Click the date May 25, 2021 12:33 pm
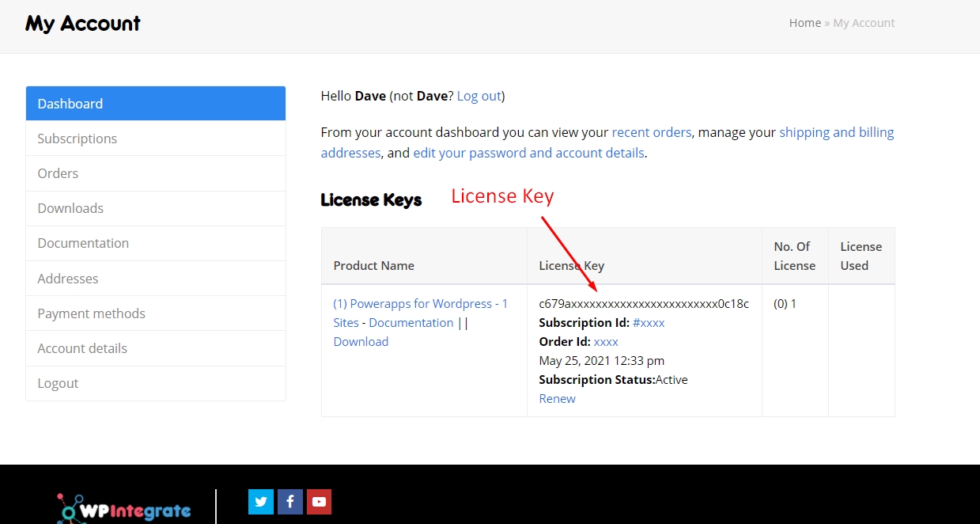The width and height of the screenshot is (980, 524). 601,360
